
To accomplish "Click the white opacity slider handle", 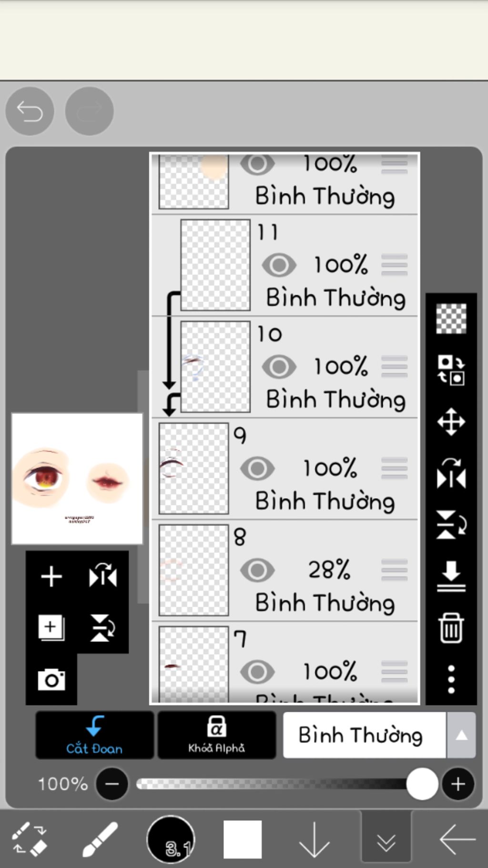I will [x=422, y=784].
